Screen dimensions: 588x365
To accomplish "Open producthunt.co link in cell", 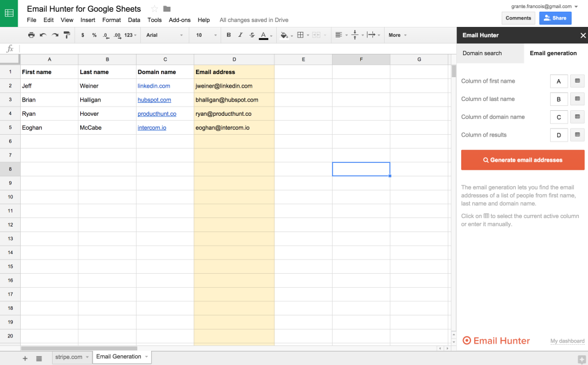I will tap(157, 114).
